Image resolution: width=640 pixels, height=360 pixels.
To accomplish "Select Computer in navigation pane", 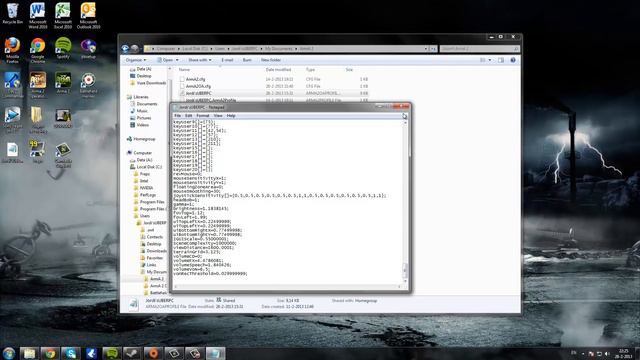I will click(x=142, y=153).
